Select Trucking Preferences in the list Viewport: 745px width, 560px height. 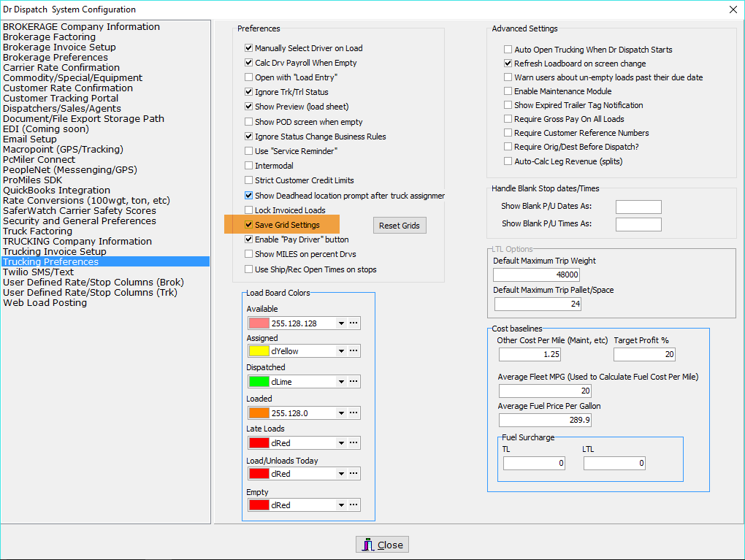coord(105,261)
